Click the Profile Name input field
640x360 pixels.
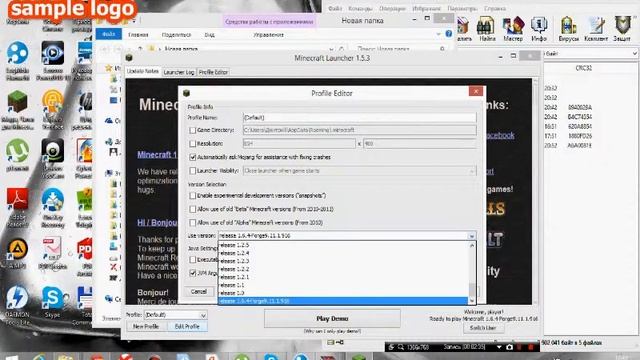point(360,118)
